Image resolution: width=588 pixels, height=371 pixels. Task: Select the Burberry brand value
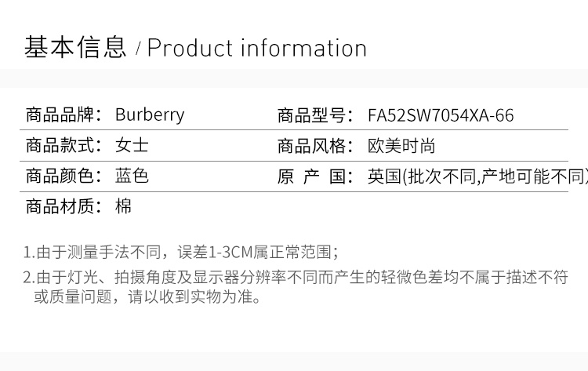(150, 115)
